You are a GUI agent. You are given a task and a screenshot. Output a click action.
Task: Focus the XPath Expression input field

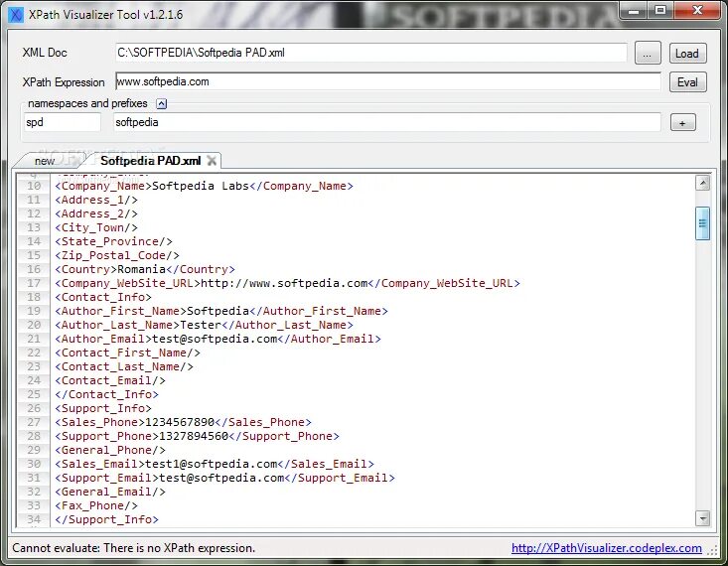(x=388, y=81)
